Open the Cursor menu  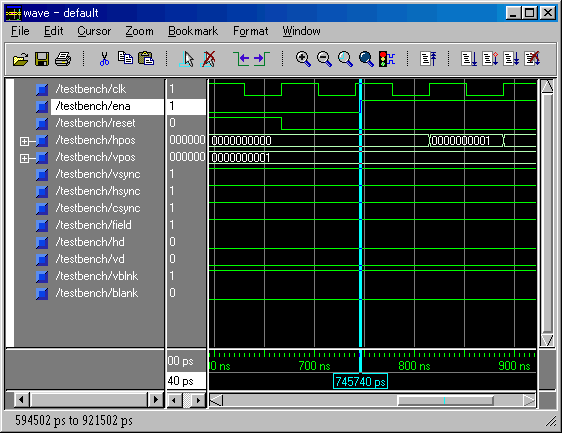tap(94, 31)
